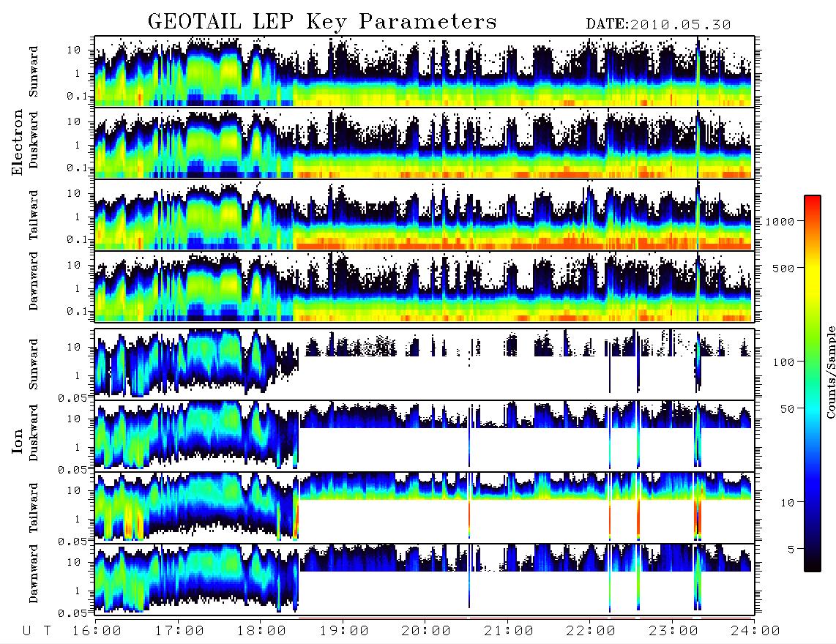Click the Counts/Sample colorbar label
The height and width of the screenshot is (644, 836).
click(830, 372)
